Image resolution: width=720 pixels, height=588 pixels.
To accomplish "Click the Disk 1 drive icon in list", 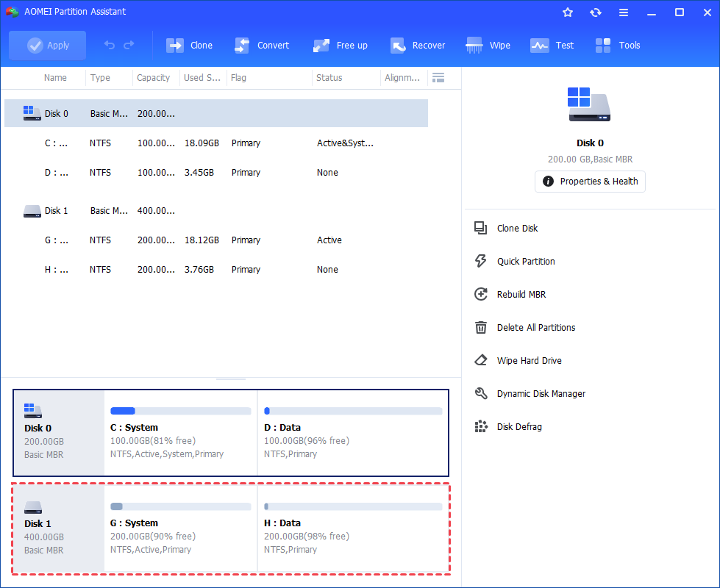I will (32, 211).
